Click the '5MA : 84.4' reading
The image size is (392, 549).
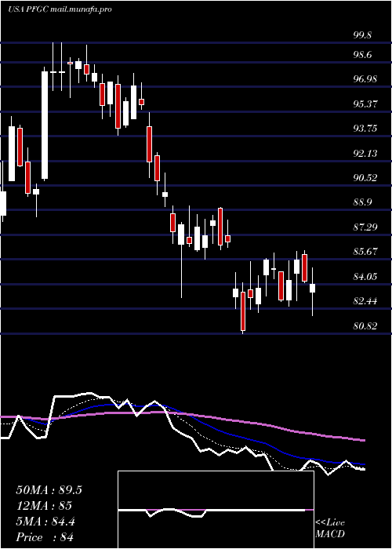[45, 522]
